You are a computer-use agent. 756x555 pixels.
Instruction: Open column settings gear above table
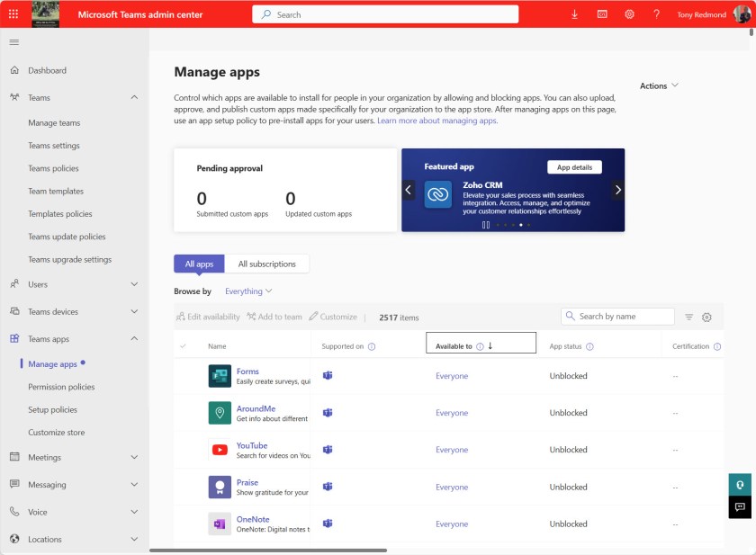point(706,317)
